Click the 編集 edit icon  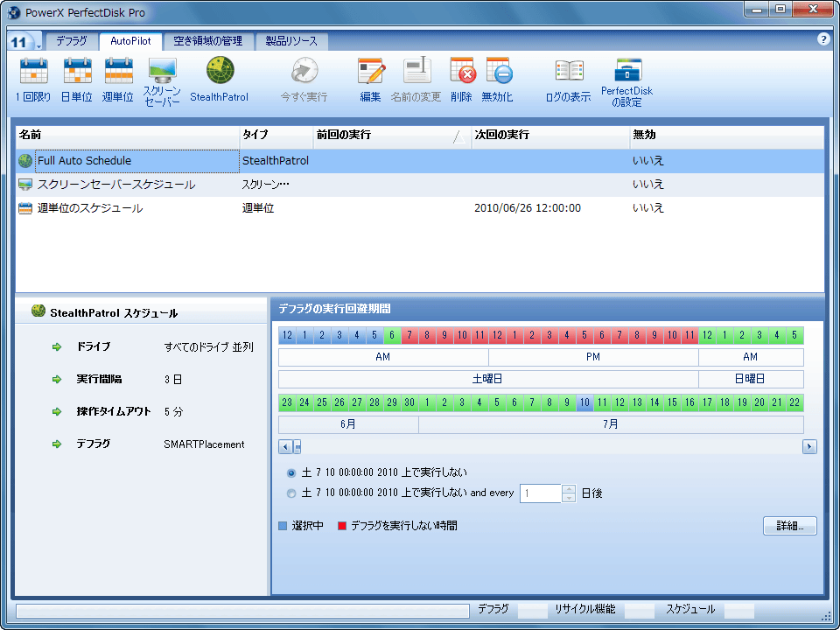(x=371, y=80)
